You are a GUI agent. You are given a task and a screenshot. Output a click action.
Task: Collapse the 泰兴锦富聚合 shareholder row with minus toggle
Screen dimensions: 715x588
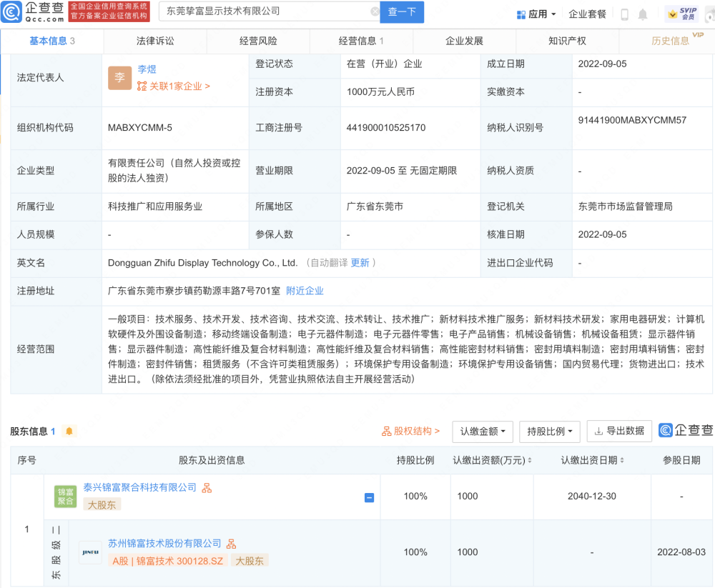tap(369, 497)
